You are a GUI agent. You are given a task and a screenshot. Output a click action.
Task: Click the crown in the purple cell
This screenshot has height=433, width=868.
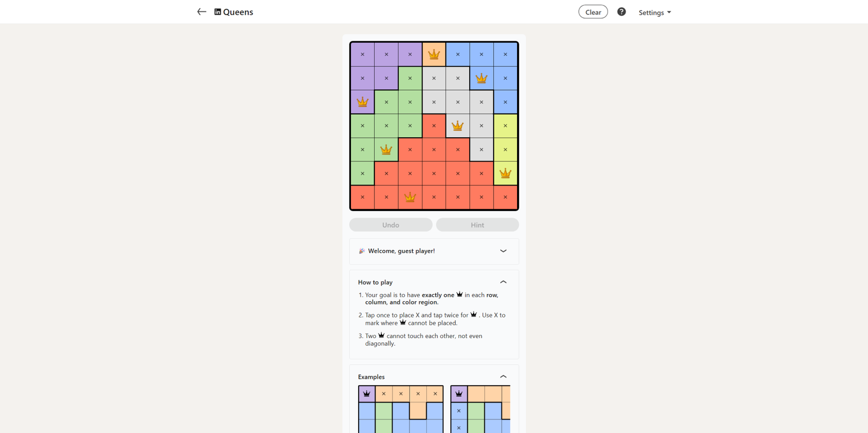coord(362,102)
